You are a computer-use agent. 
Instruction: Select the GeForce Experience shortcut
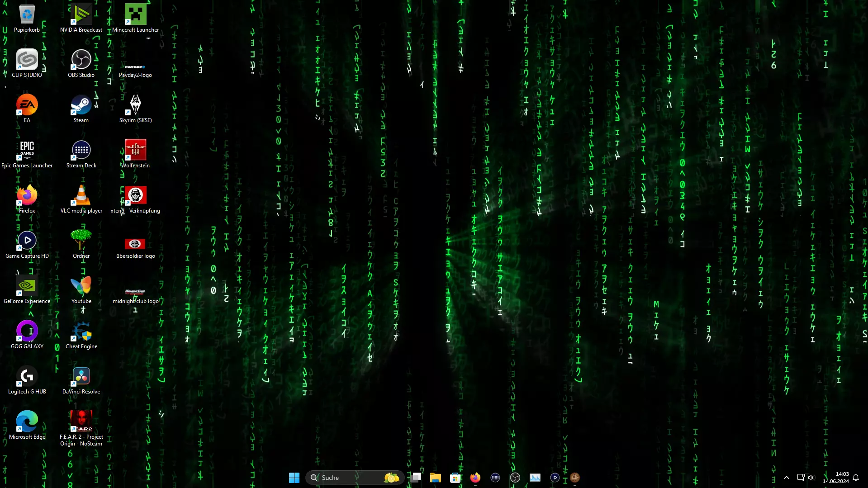(x=27, y=290)
